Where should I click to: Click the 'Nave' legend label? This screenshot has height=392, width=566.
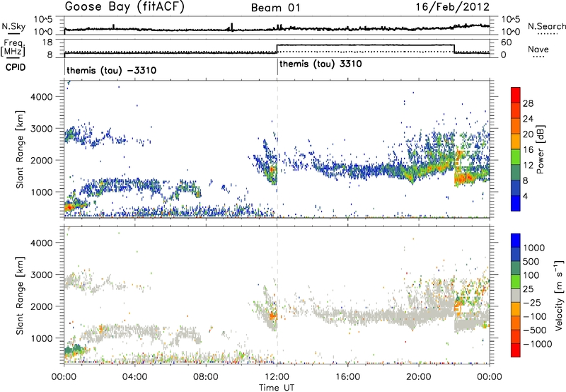(x=538, y=50)
